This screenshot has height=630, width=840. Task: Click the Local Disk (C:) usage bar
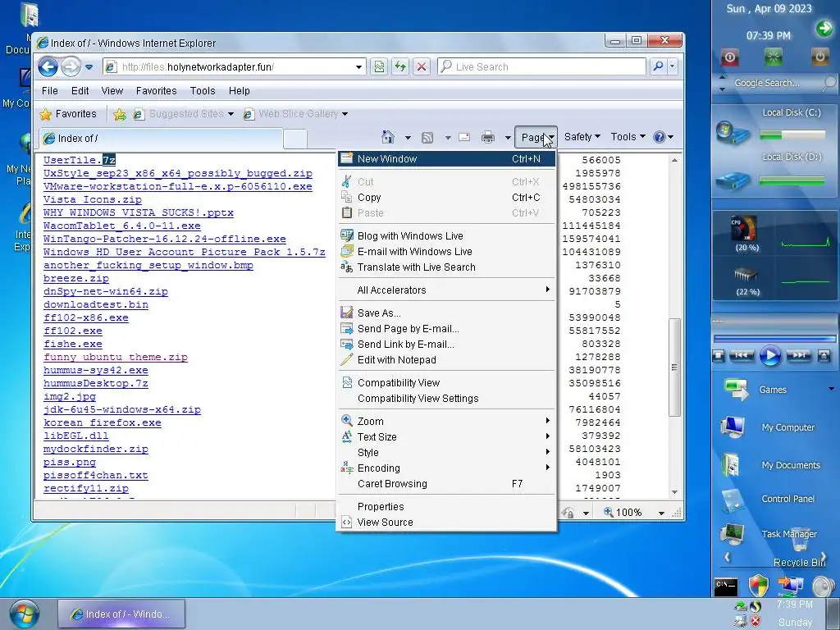tap(792, 135)
